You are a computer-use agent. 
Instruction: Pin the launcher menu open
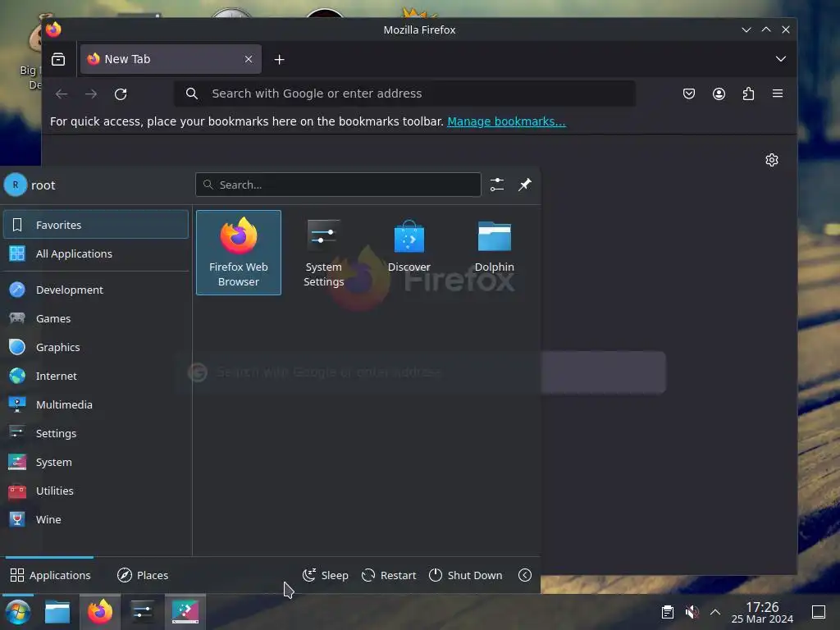coord(525,185)
